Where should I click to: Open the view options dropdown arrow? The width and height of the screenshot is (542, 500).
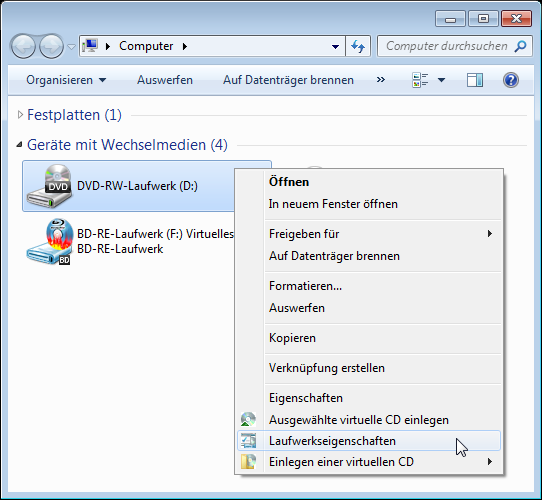click(x=441, y=80)
